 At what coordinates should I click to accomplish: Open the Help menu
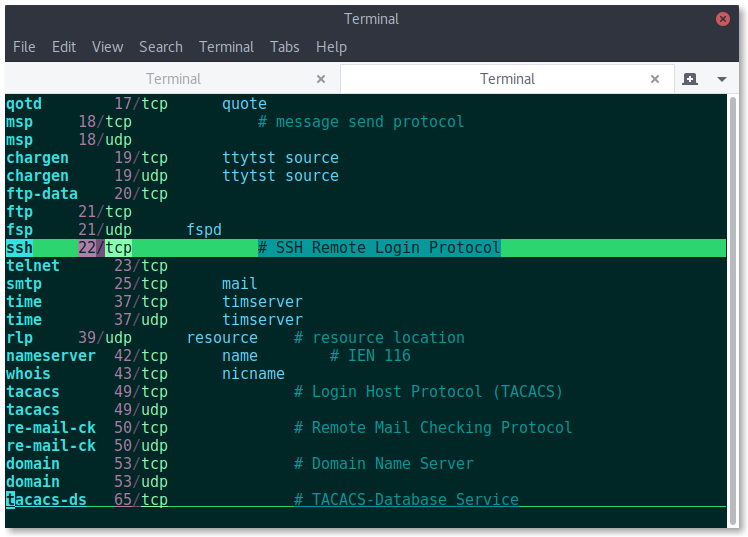(x=331, y=47)
